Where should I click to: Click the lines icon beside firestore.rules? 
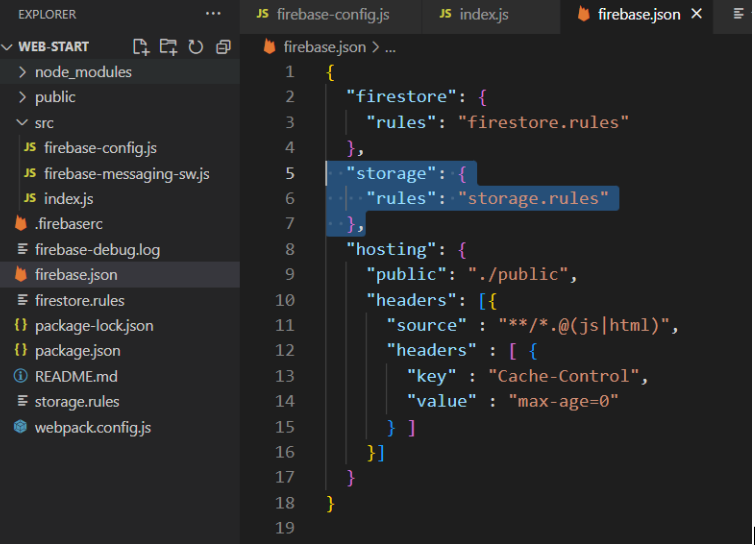pos(22,300)
